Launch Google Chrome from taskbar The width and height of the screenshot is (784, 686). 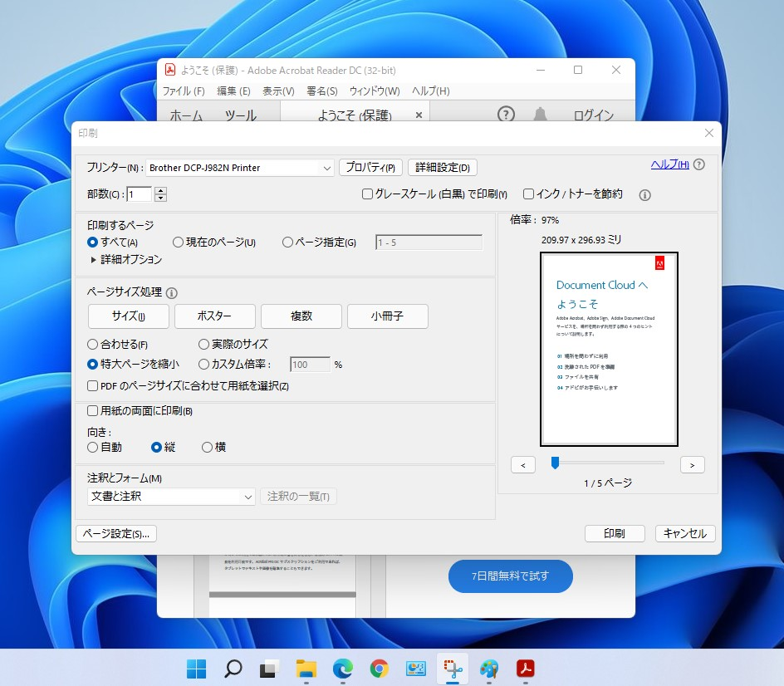tap(379, 669)
